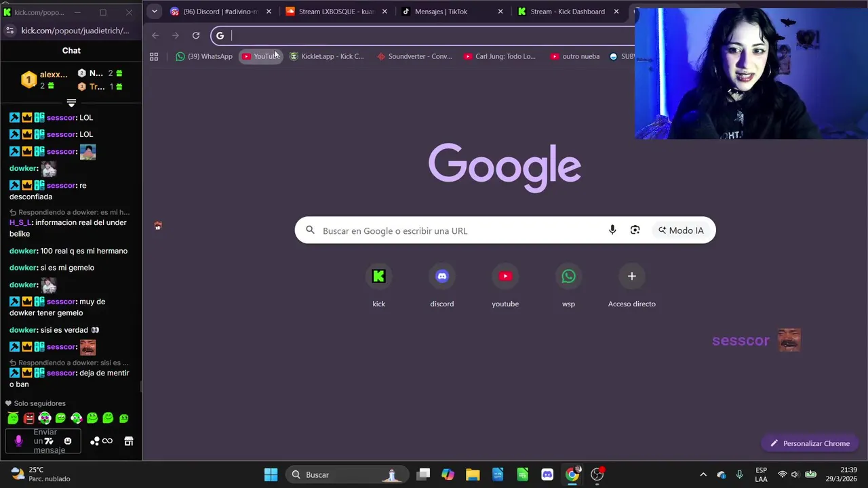868x488 pixels.
Task: Show hidden system tray icons chevron
Action: pyautogui.click(x=703, y=474)
